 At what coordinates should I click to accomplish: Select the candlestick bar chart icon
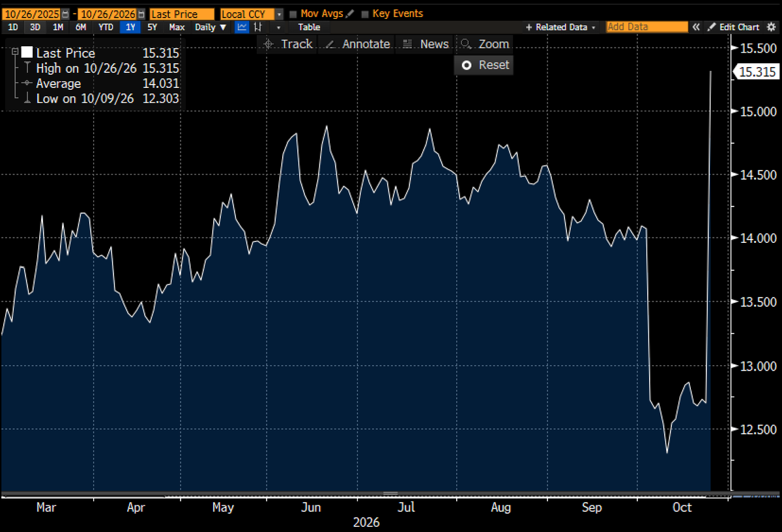point(259,27)
